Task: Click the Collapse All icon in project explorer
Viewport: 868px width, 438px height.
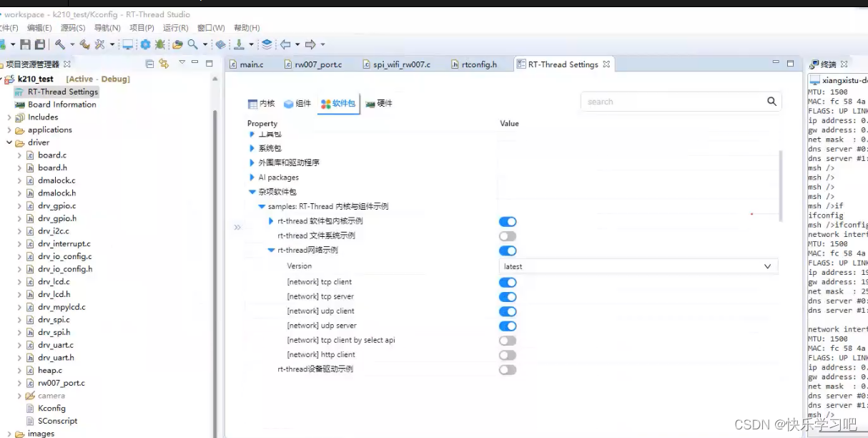Action: click(149, 64)
